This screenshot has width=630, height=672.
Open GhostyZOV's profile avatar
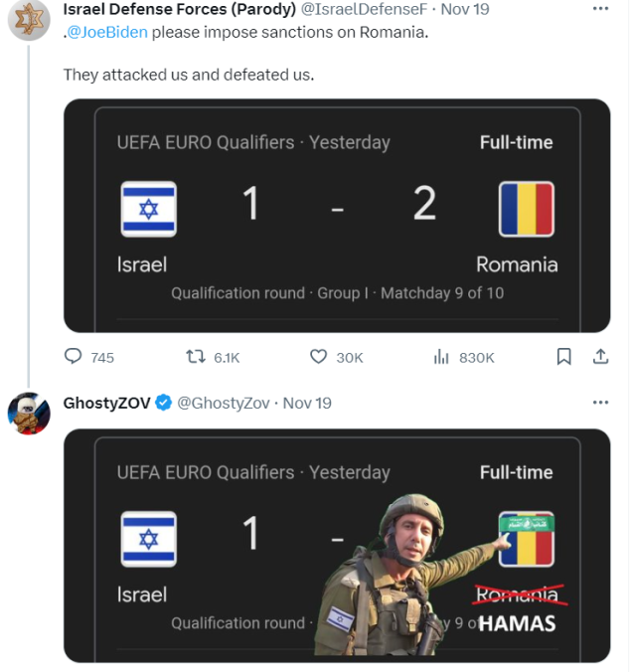tap(29, 414)
